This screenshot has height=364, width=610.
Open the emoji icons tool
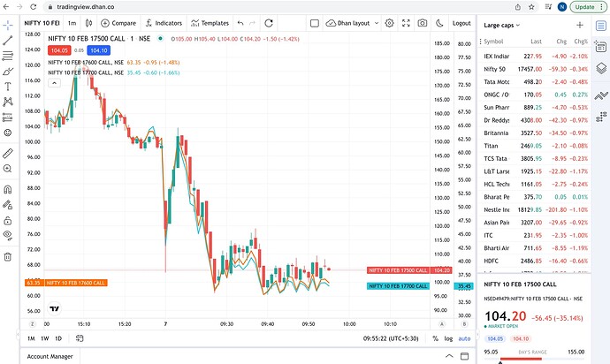click(x=8, y=133)
